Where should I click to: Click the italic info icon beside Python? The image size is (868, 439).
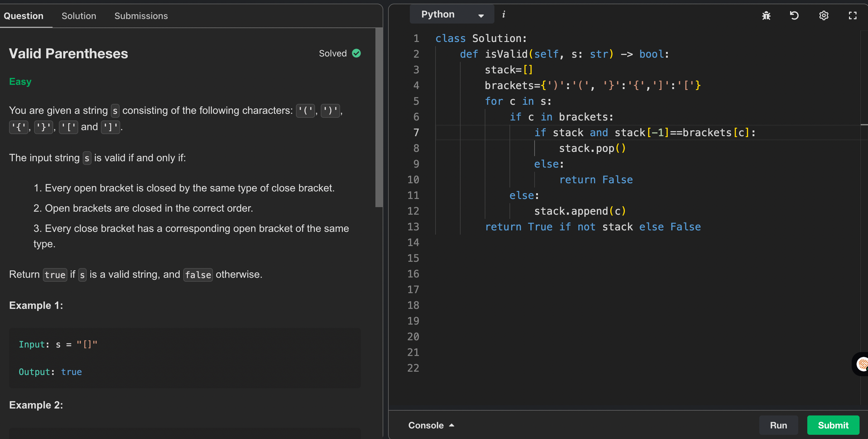(503, 14)
